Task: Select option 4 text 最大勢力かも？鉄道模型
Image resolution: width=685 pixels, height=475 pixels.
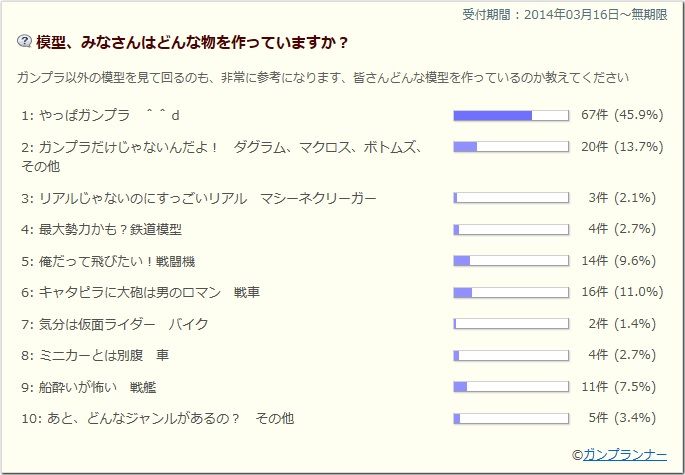Action: pyautogui.click(x=115, y=230)
